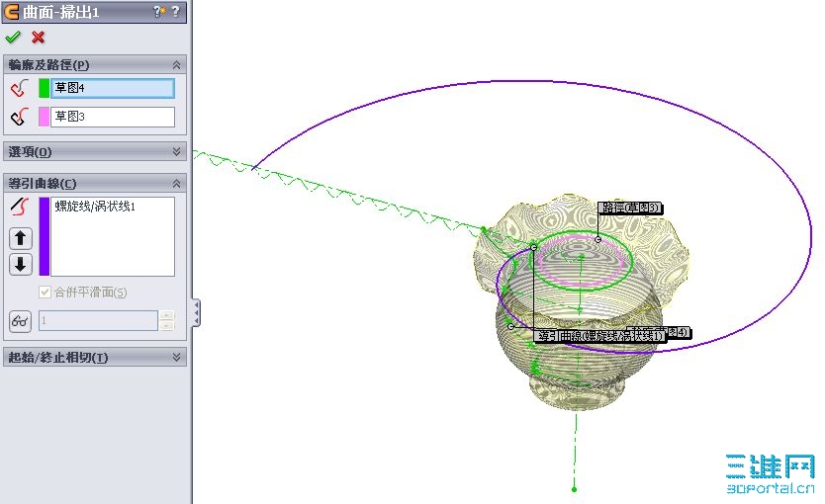The width and height of the screenshot is (825, 504).
Task: Move guide curve up with up arrow
Action: pyautogui.click(x=21, y=238)
